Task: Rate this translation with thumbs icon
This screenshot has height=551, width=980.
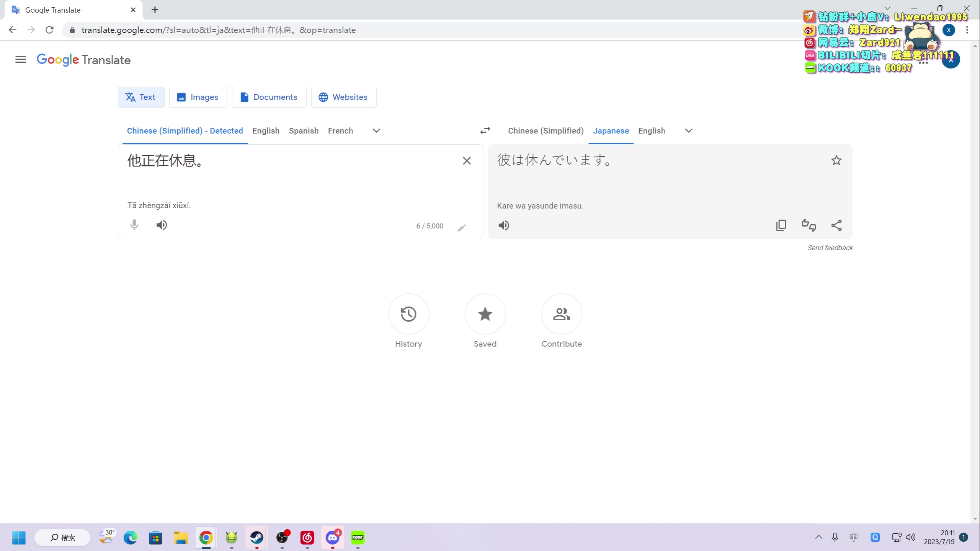Action: [808, 225]
